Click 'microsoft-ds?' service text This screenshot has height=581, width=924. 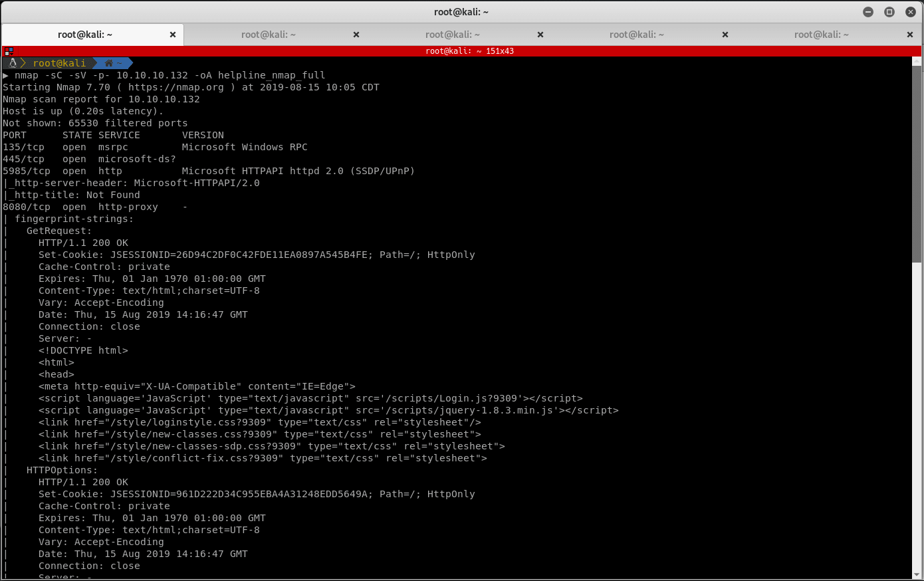point(137,159)
